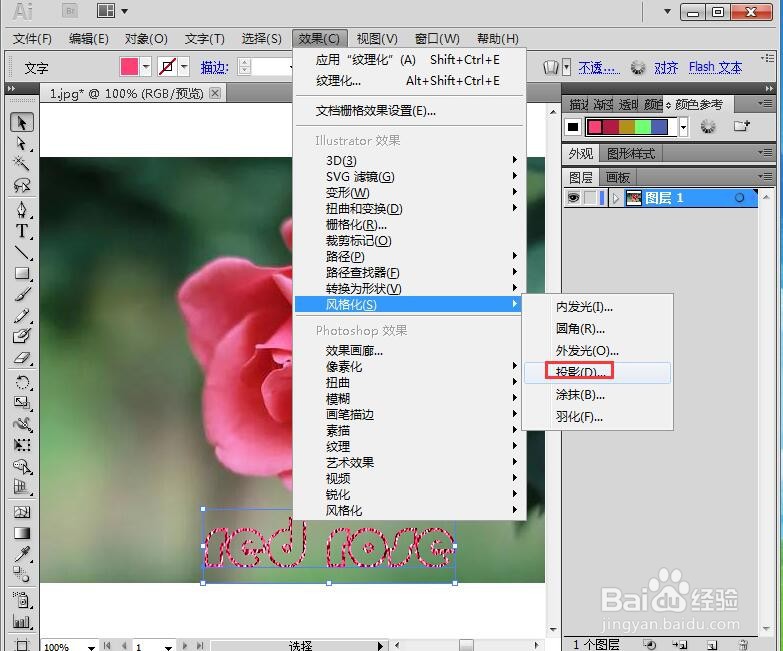Image resolution: width=783 pixels, height=651 pixels.
Task: Select the Rotate tool
Action: [x=21, y=382]
